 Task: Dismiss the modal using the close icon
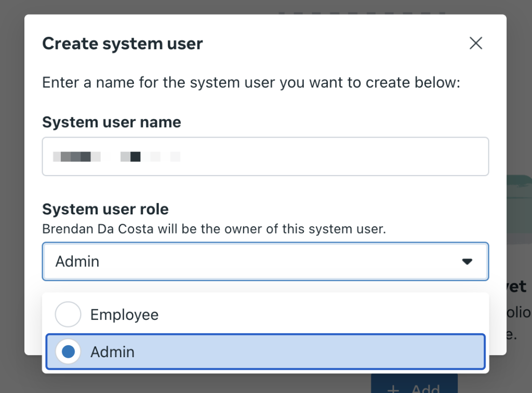(x=475, y=43)
